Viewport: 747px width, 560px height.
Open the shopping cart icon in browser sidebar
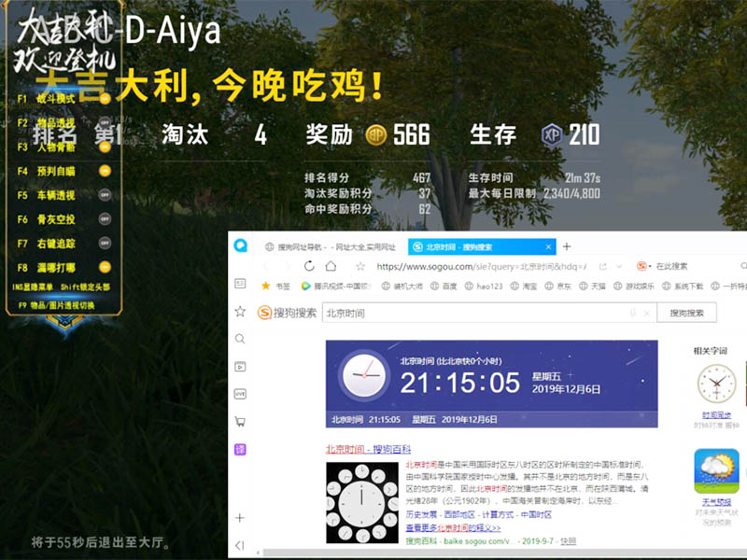(x=240, y=422)
